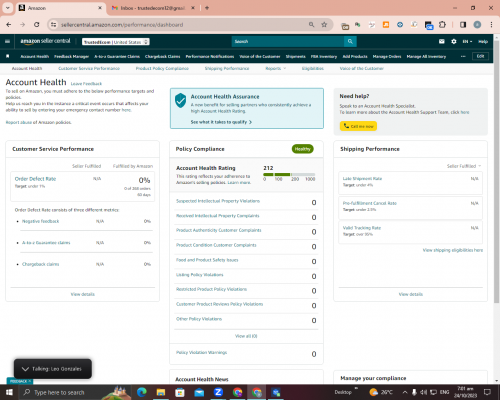
Task: Open the Chrome side panel icon
Action: tap(463, 25)
